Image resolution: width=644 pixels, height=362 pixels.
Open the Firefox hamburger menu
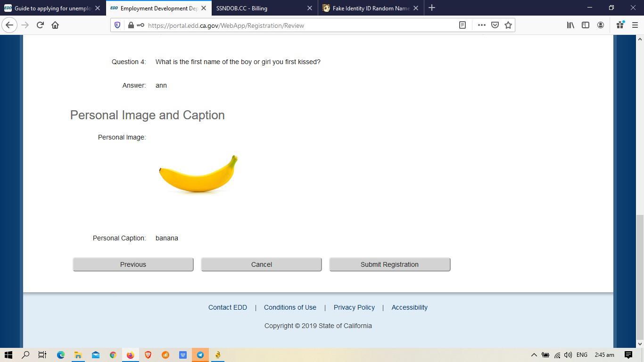tap(635, 25)
